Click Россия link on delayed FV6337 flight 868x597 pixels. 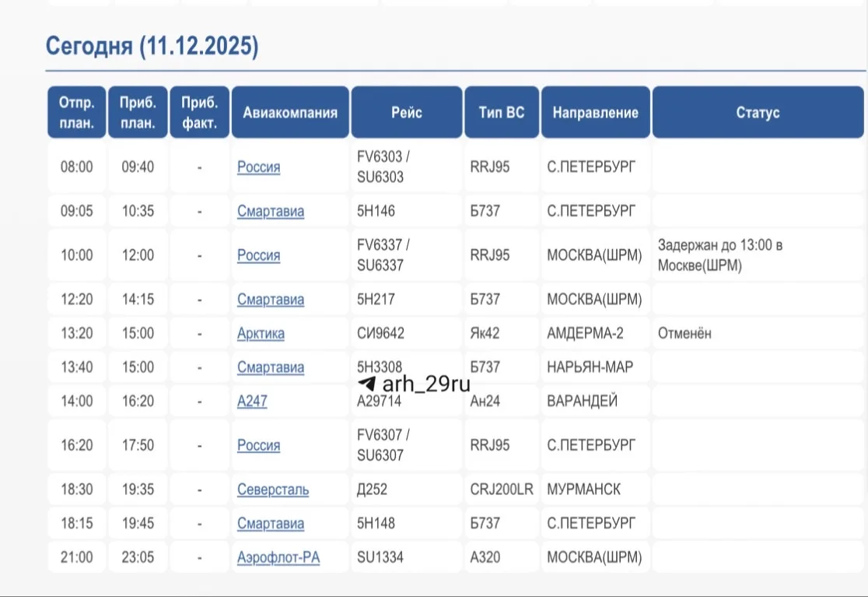pyautogui.click(x=258, y=255)
